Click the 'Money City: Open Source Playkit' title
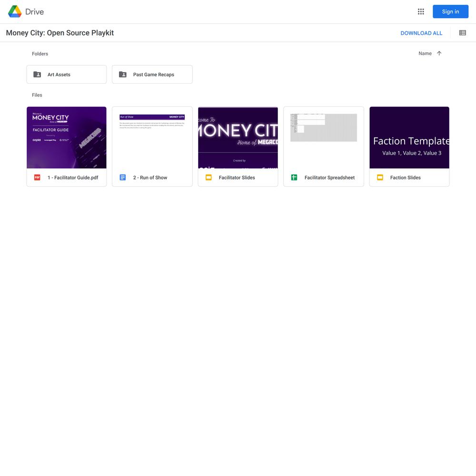 click(x=60, y=33)
